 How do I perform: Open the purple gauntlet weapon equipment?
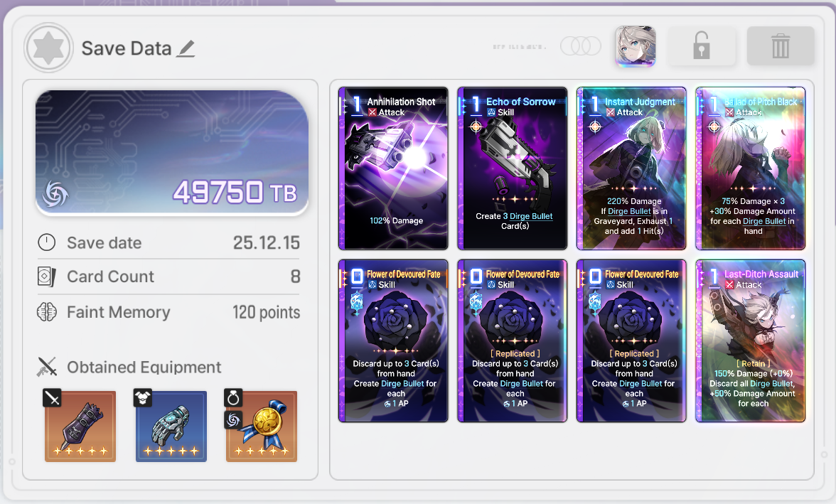click(x=80, y=426)
